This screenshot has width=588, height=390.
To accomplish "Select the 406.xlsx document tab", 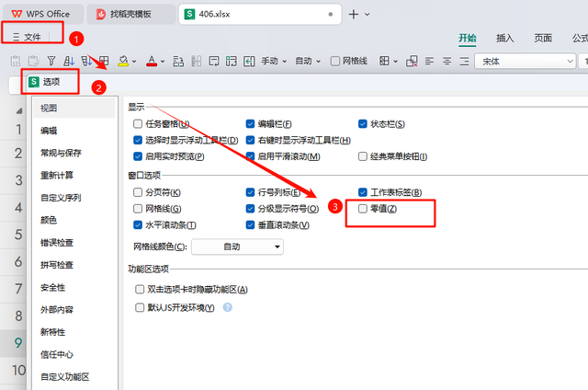I will 259,15.
